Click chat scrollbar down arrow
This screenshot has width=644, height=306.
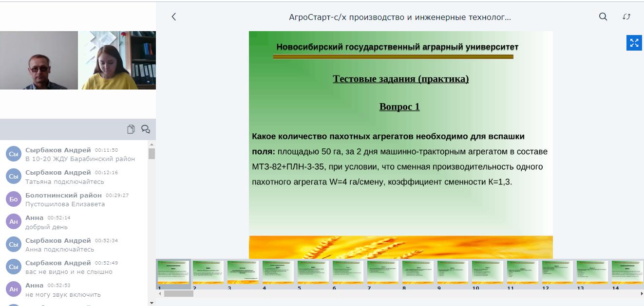(x=152, y=303)
